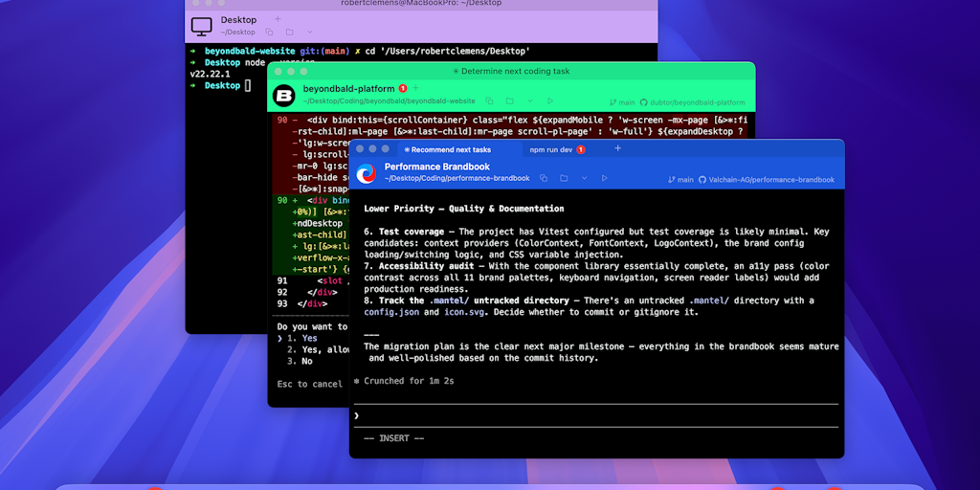Click the prompt input line in Performance Brandbook
Viewport: 980px width, 490px height.
click(x=596, y=415)
